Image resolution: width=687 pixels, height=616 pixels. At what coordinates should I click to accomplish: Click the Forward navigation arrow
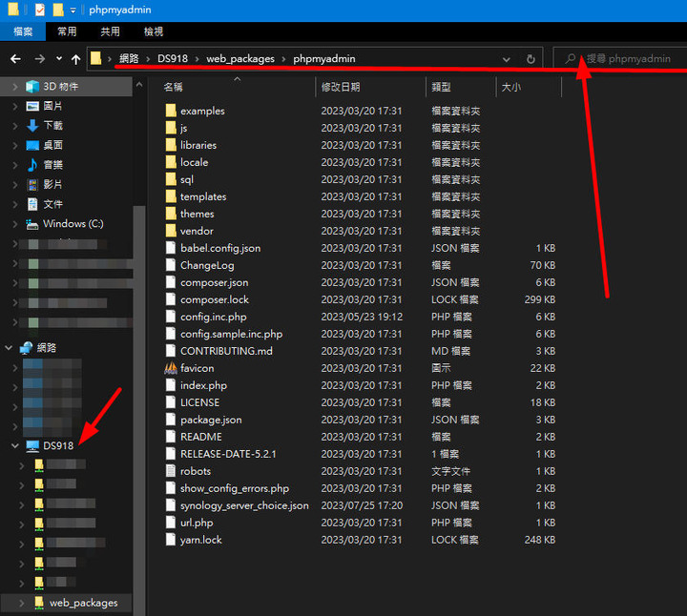point(40,59)
